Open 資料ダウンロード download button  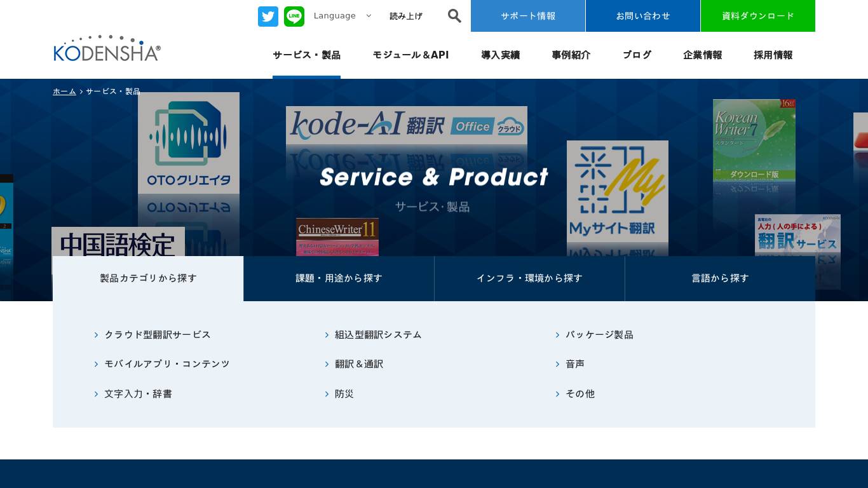(758, 16)
